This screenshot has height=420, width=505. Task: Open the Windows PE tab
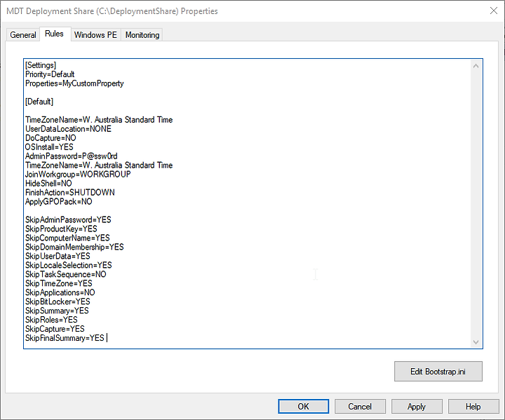click(x=95, y=35)
